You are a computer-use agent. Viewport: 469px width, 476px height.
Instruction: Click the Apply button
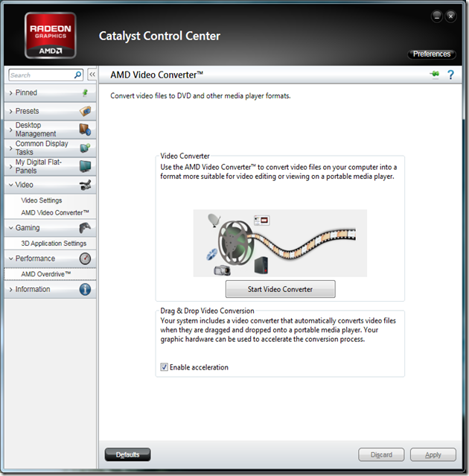[x=433, y=454]
